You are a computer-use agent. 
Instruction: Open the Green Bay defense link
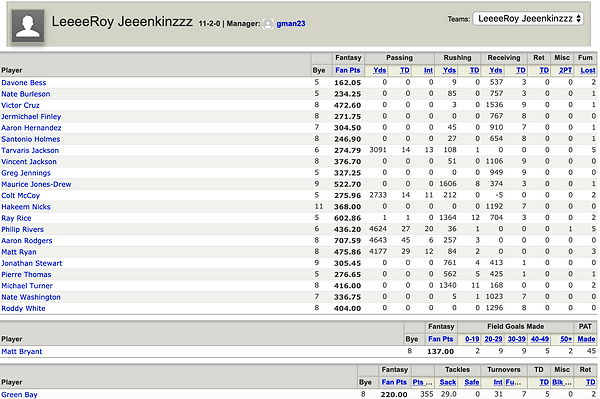pyautogui.click(x=19, y=394)
